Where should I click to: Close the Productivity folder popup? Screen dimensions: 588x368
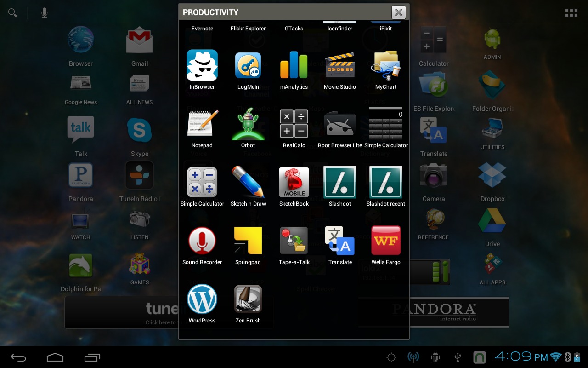coord(399,12)
